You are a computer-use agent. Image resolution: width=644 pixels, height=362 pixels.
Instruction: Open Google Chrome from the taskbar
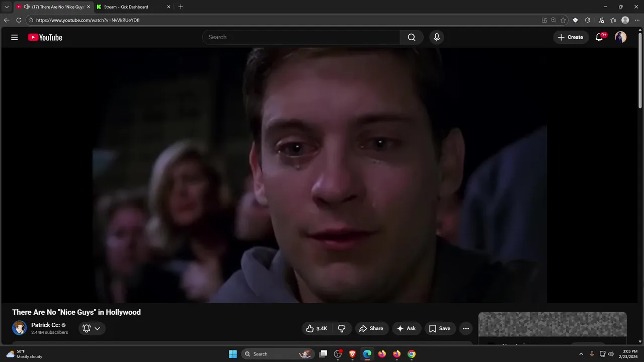click(x=412, y=354)
